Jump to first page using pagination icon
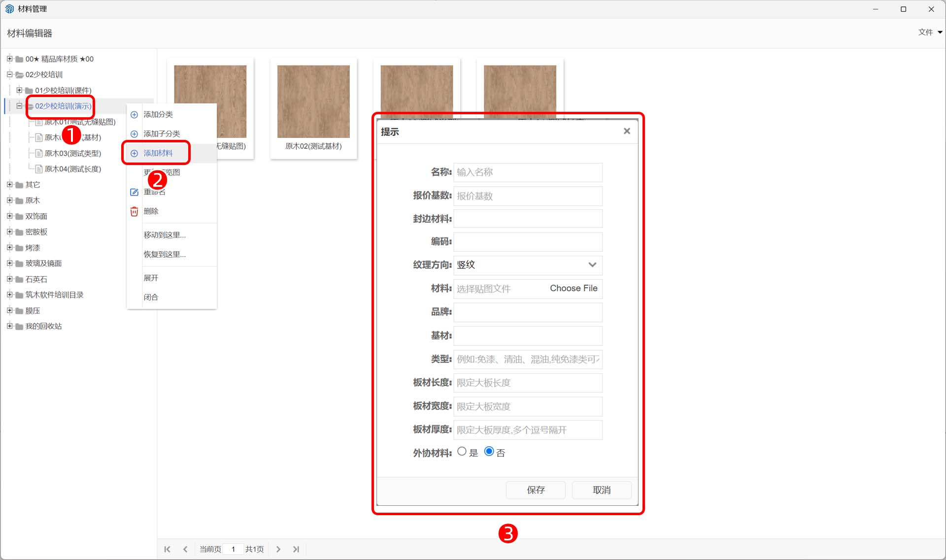The width and height of the screenshot is (946, 560). [167, 549]
